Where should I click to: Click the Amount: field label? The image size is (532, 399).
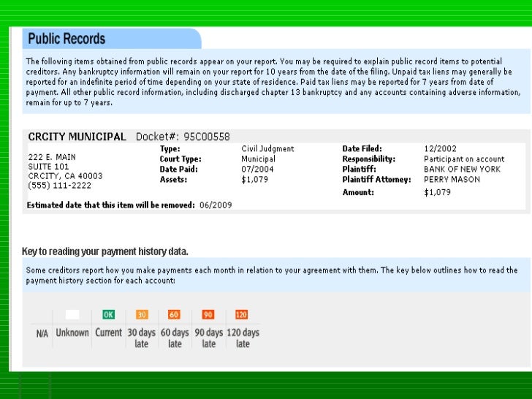358,192
